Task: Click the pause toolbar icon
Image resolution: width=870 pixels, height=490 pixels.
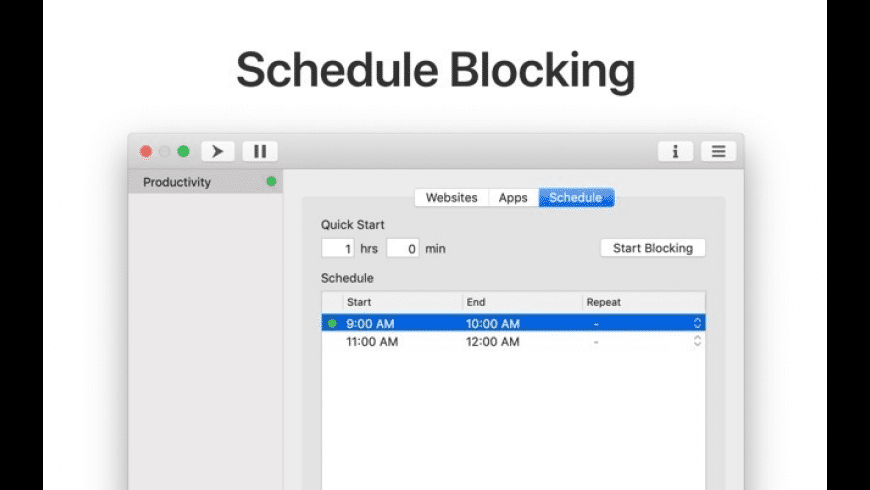Action: pyautogui.click(x=260, y=152)
